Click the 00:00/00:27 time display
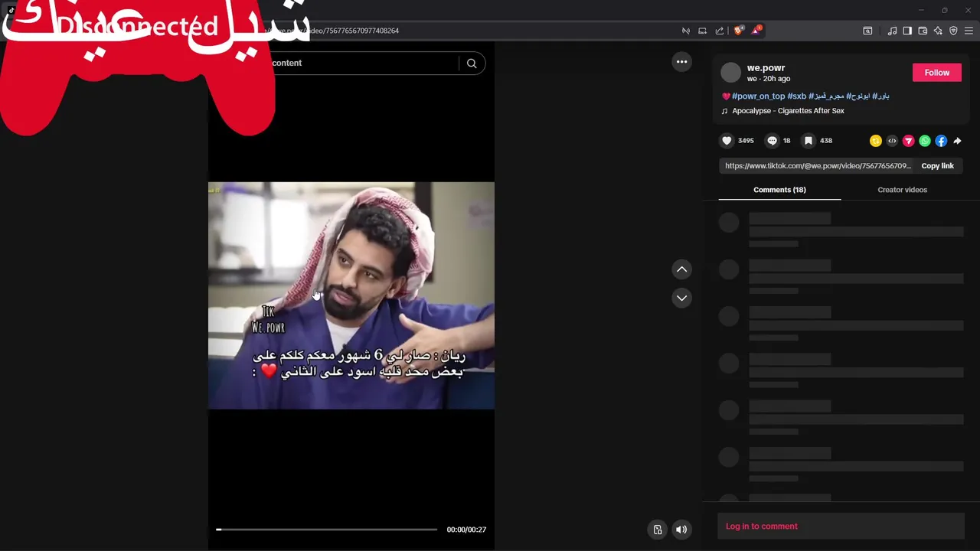The height and width of the screenshot is (551, 980). point(466,530)
